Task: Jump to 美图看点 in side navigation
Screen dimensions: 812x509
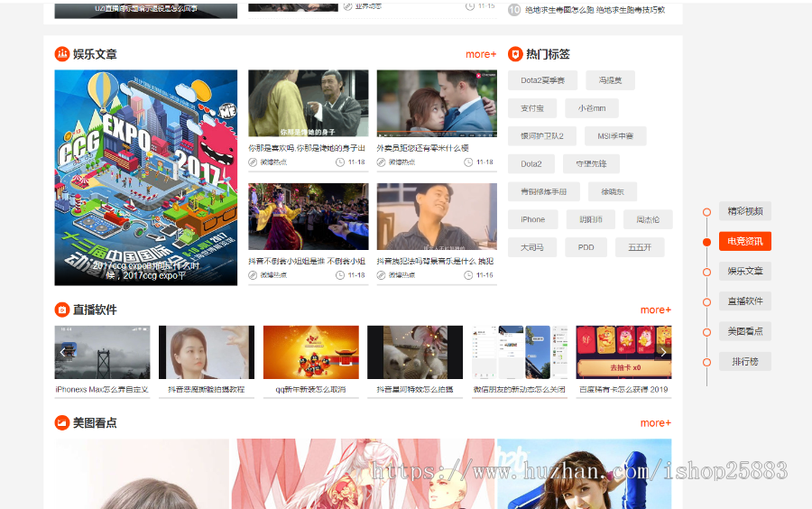Action: pyautogui.click(x=744, y=331)
